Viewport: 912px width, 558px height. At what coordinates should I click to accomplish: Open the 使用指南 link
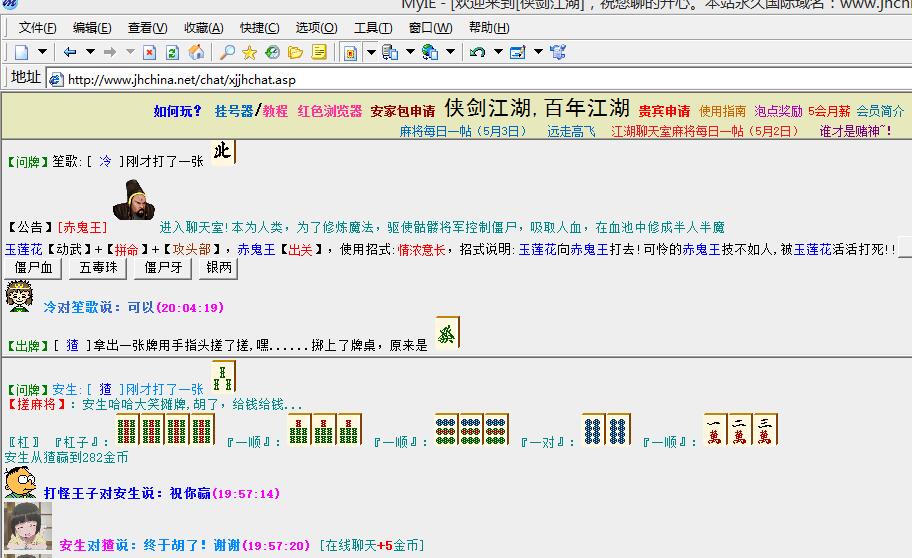click(x=722, y=111)
